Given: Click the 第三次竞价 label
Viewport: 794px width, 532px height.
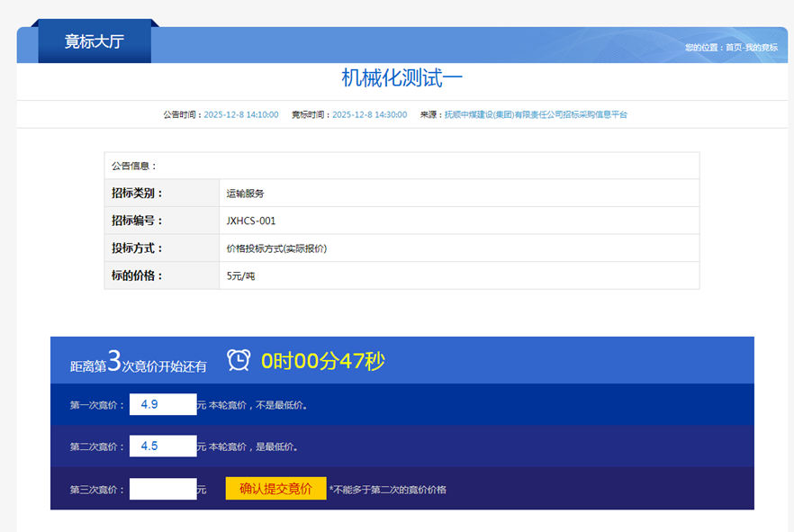Looking at the screenshot, I should coord(96,490).
